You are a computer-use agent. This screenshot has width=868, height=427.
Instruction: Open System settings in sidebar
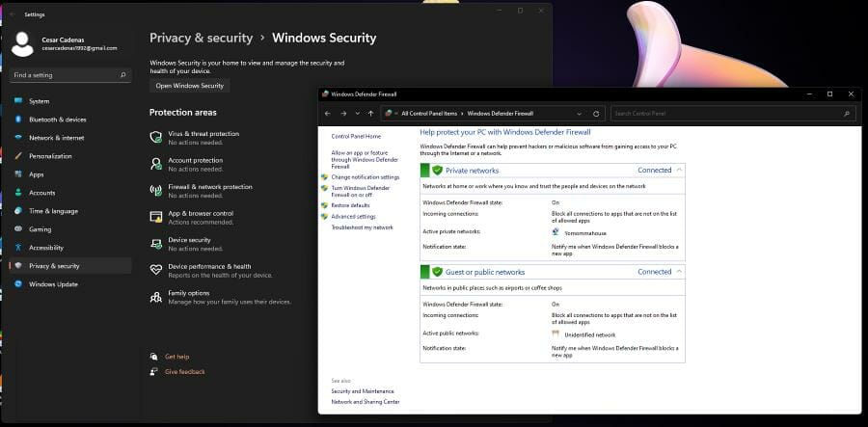pos(70,101)
